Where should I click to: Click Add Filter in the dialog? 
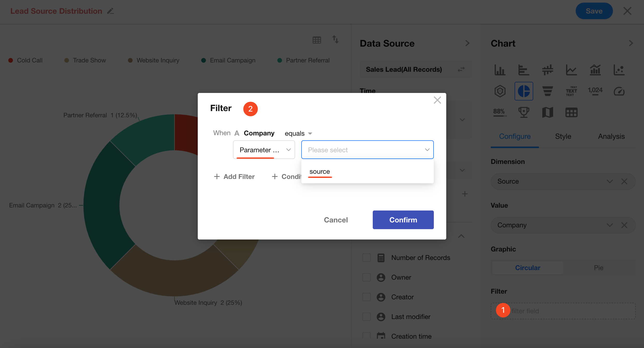(234, 177)
